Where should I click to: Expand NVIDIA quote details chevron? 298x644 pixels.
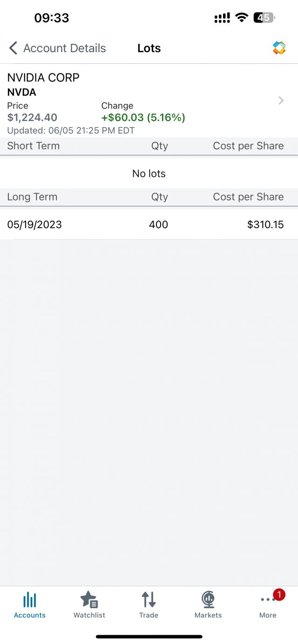(281, 101)
